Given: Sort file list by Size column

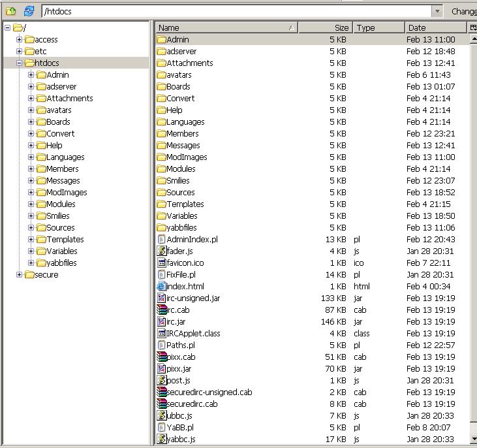Looking at the screenshot, I should (x=325, y=27).
